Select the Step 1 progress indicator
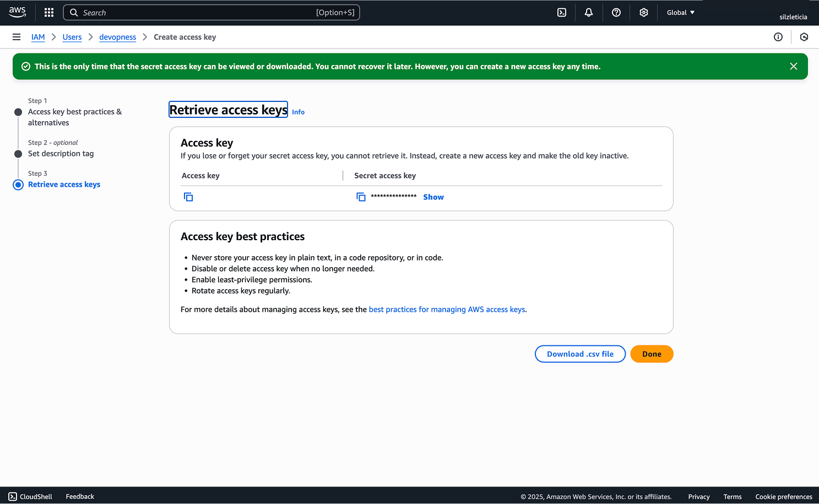 point(18,111)
